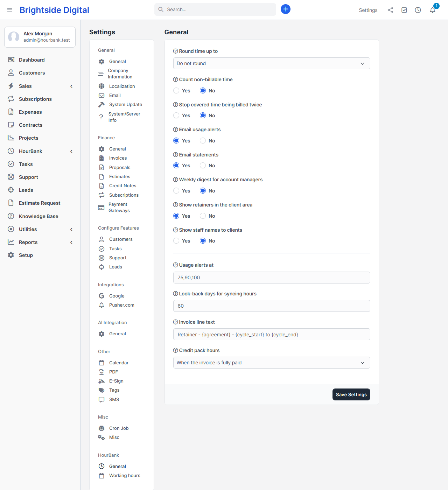Open the Round time up to dropdown

coord(272,63)
